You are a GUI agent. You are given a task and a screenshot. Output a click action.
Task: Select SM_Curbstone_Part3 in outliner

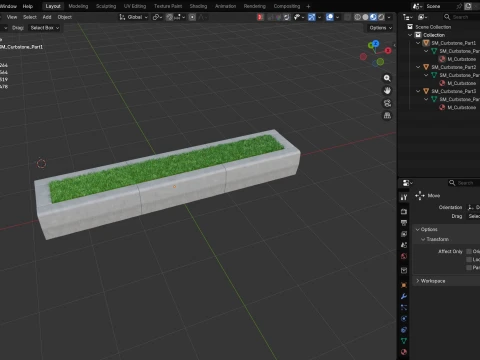tap(453, 91)
